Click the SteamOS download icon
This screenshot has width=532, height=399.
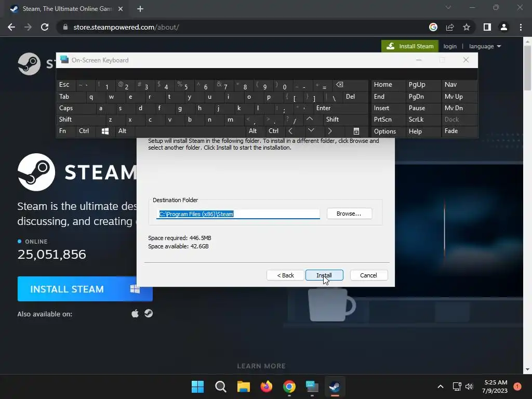[149, 313]
